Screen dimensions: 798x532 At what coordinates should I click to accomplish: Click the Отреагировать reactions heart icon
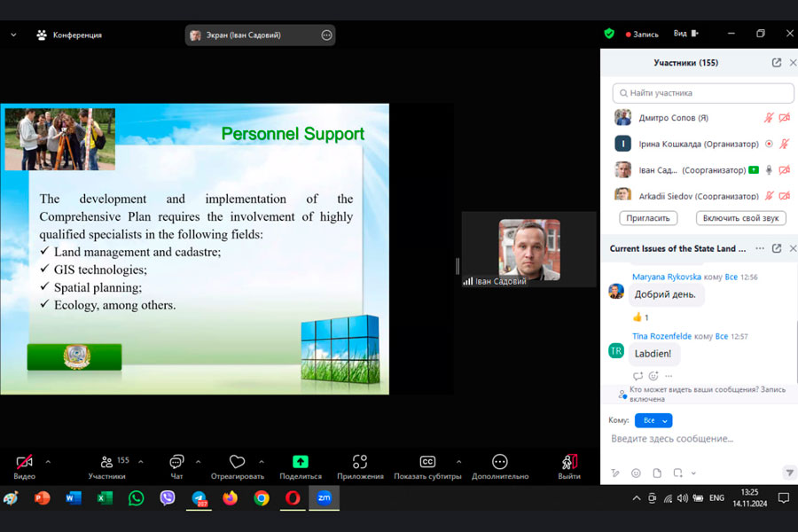(237, 461)
